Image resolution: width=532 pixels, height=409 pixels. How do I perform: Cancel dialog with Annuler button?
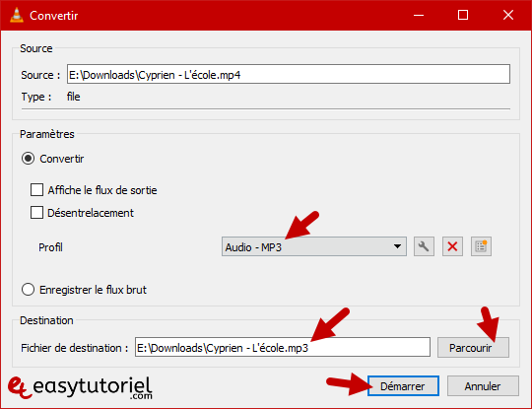click(483, 386)
